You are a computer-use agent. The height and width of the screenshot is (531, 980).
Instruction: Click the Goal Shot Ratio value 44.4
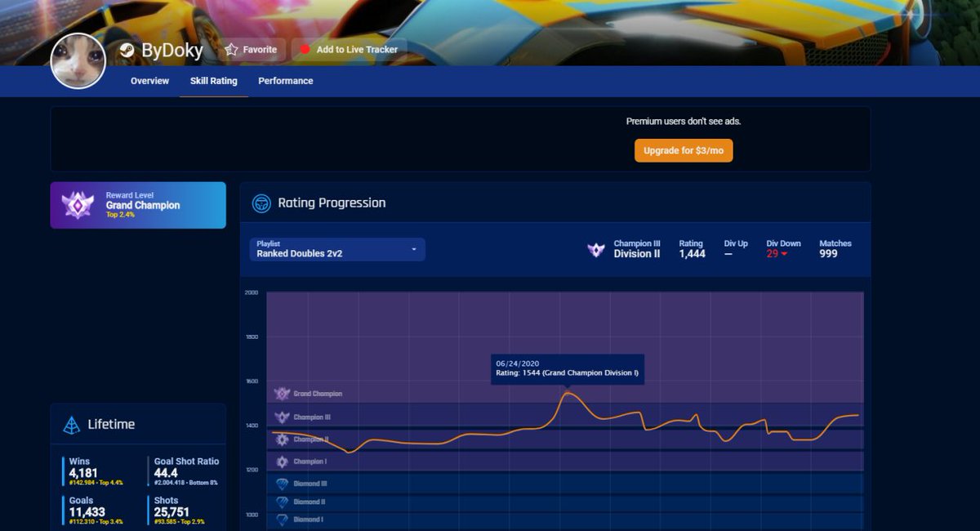click(166, 473)
